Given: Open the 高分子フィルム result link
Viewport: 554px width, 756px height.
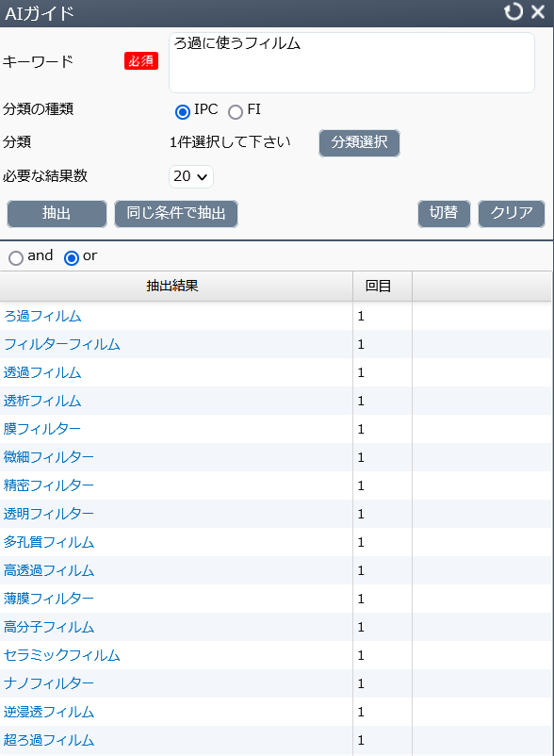Looking at the screenshot, I should 49,627.
